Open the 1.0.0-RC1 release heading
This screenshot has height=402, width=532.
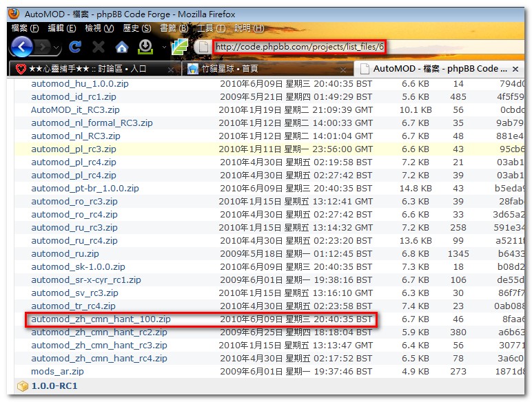coord(54,386)
